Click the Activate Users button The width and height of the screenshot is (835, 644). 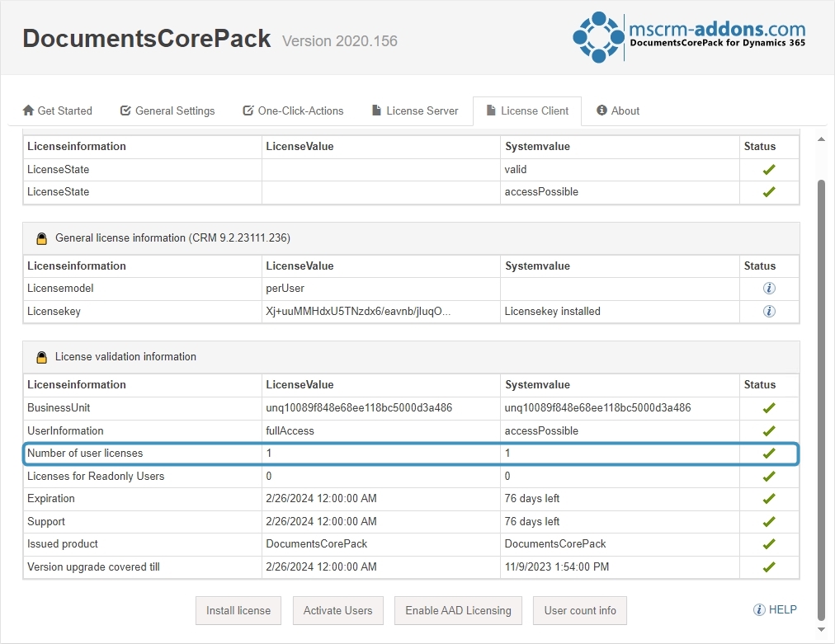point(337,610)
